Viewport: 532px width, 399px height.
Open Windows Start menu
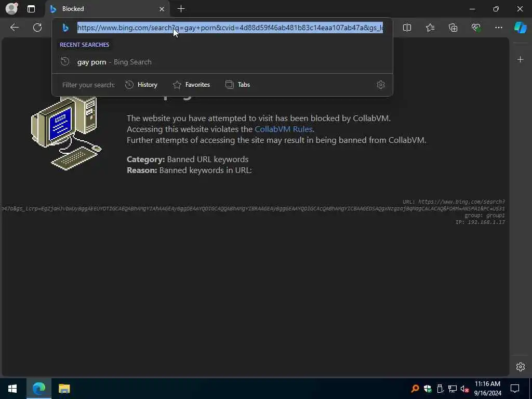(12, 389)
